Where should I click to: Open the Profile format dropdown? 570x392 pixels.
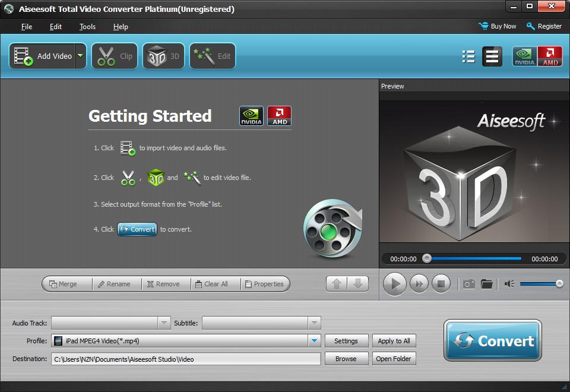(x=315, y=341)
